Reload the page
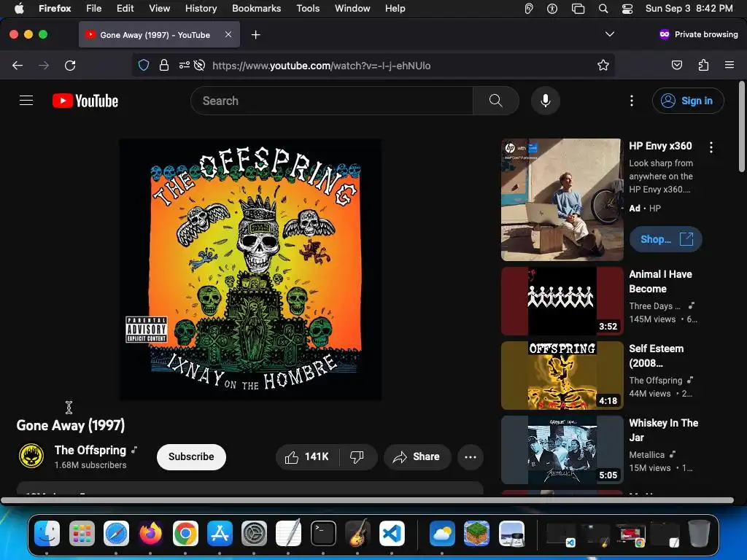The image size is (747, 560). pos(70,65)
